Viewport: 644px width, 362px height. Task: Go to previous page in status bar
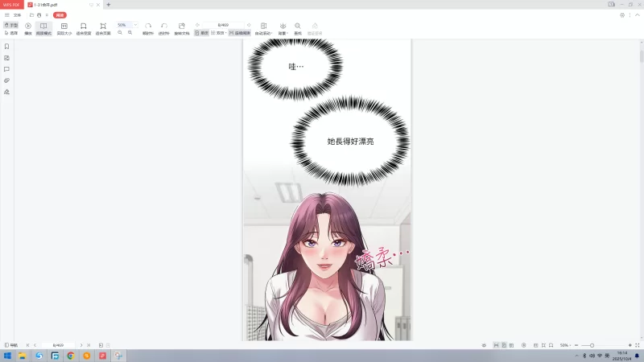pos(35,345)
